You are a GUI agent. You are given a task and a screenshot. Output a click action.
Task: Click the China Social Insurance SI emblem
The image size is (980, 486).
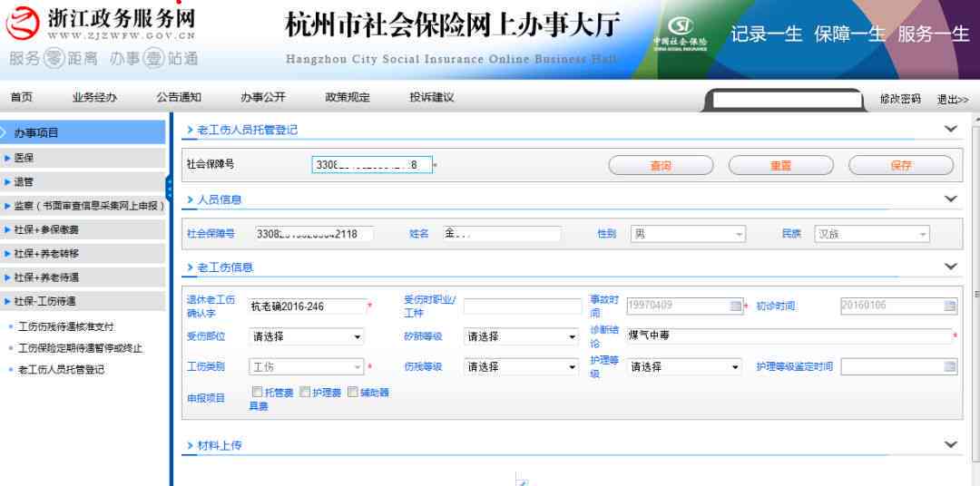tap(681, 33)
